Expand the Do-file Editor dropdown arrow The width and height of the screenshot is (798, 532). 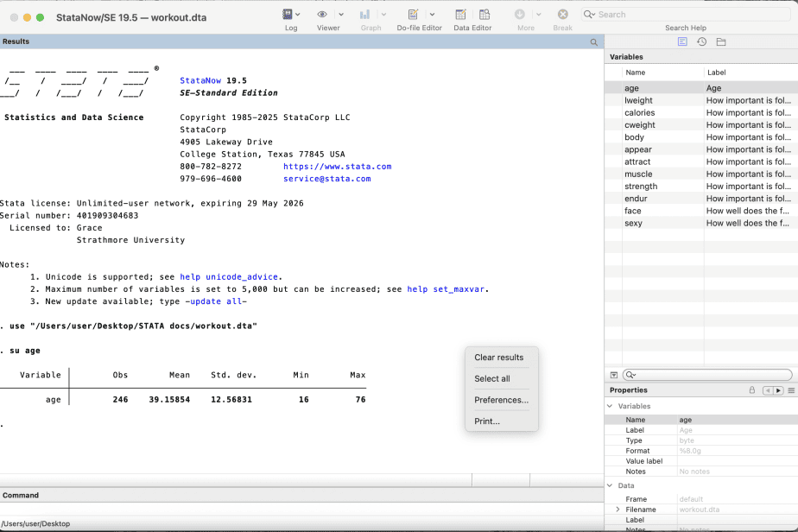(x=432, y=15)
